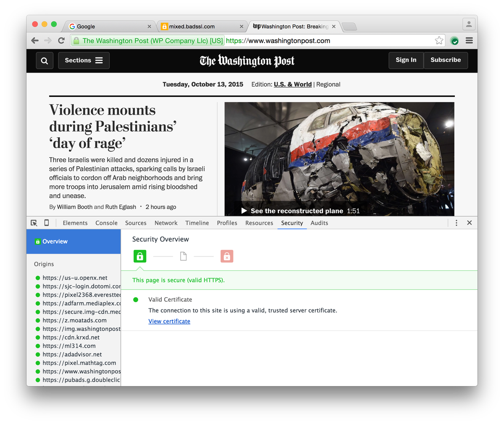This screenshot has height=424, width=504.
Task: Open the Washington Post search icon
Action: (45, 60)
